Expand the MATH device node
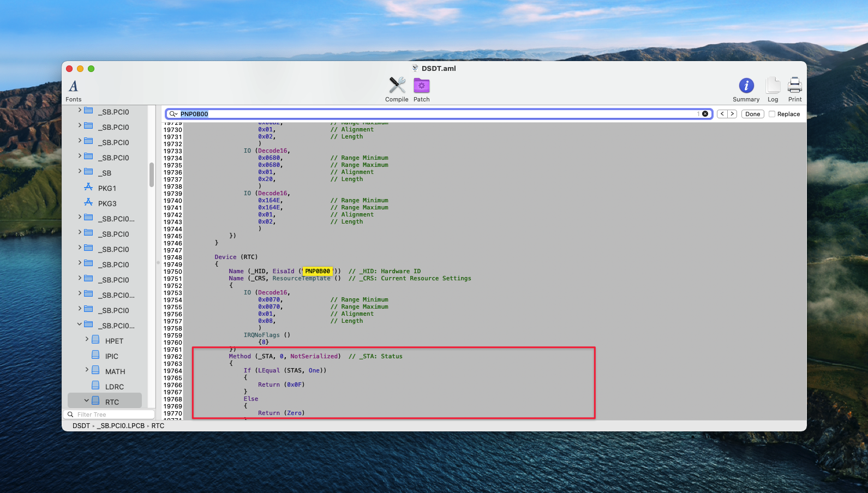The width and height of the screenshot is (868, 493). click(x=87, y=370)
